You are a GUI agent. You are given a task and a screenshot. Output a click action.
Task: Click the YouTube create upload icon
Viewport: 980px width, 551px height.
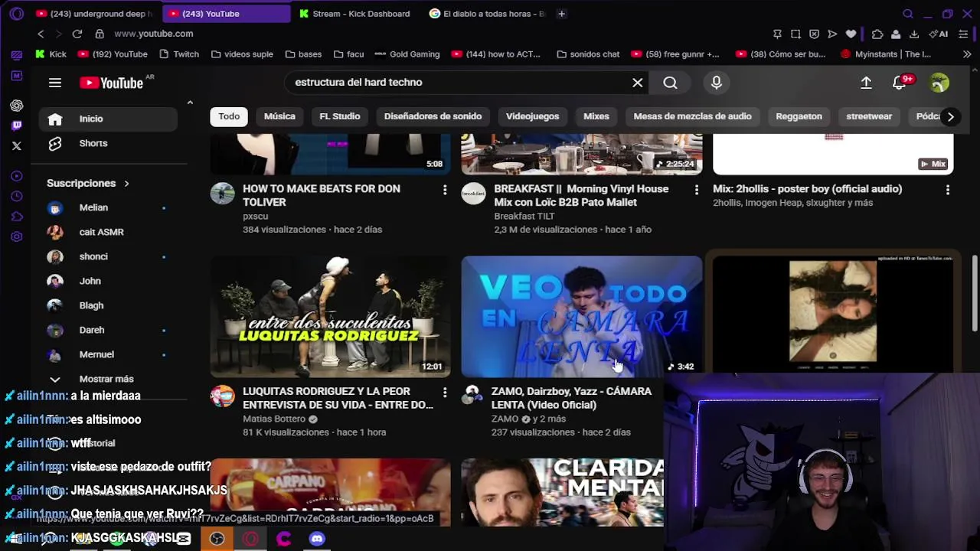tap(866, 83)
